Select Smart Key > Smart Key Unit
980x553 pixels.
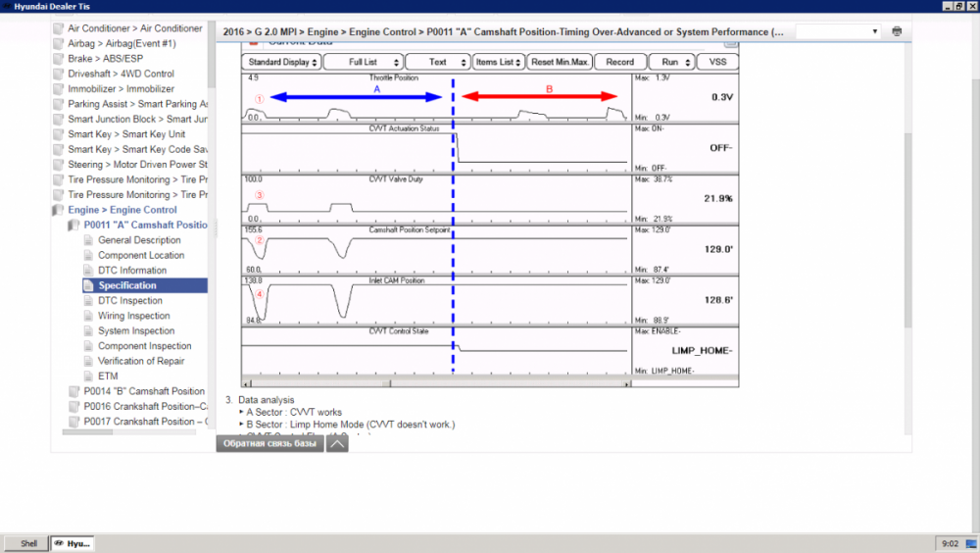click(x=126, y=134)
